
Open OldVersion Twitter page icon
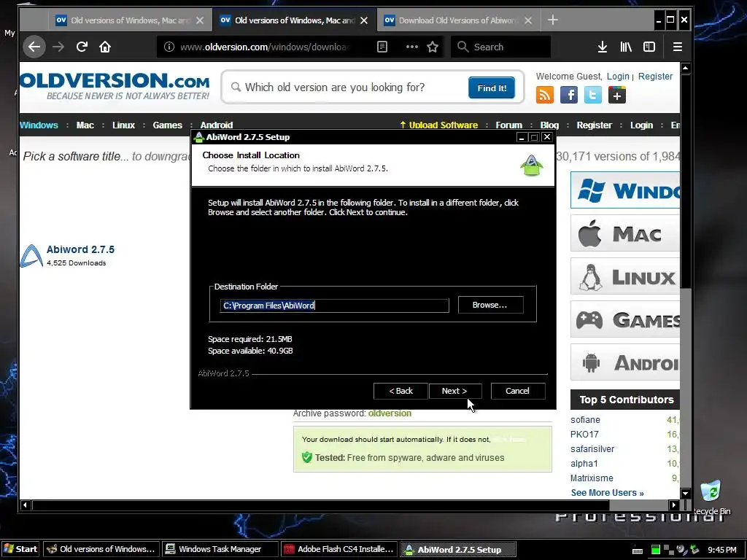tap(592, 96)
